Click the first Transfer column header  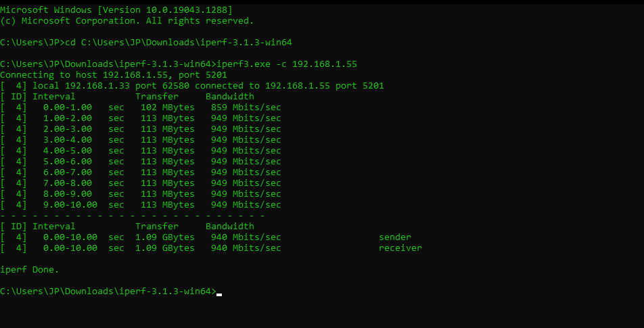(x=157, y=97)
